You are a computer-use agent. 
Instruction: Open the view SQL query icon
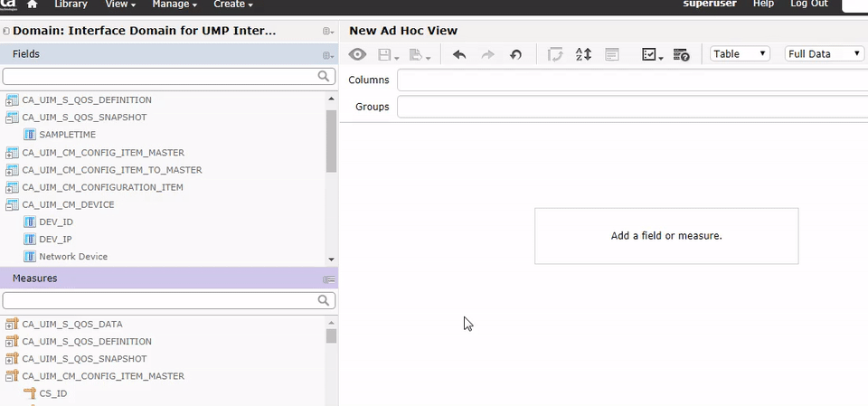pos(682,54)
